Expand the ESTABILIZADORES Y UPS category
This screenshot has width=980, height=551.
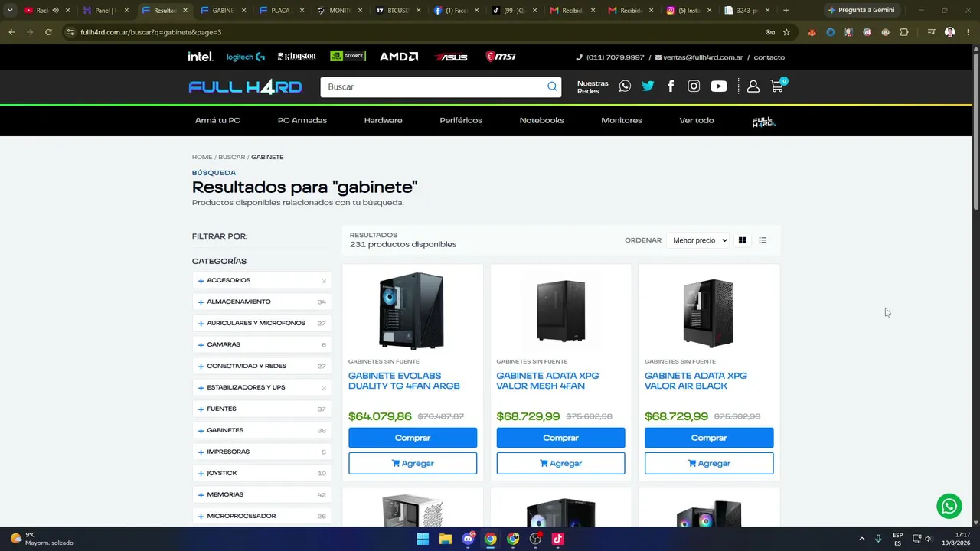click(262, 387)
